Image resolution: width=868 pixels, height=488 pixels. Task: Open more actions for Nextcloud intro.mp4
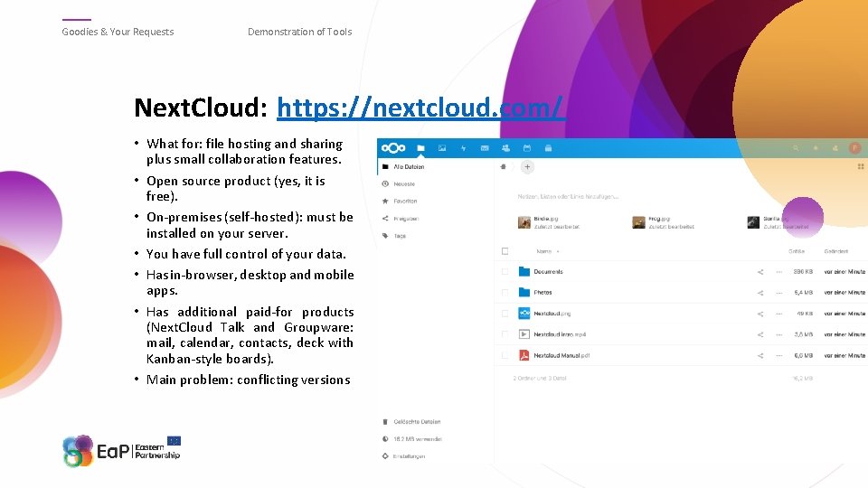click(778, 334)
